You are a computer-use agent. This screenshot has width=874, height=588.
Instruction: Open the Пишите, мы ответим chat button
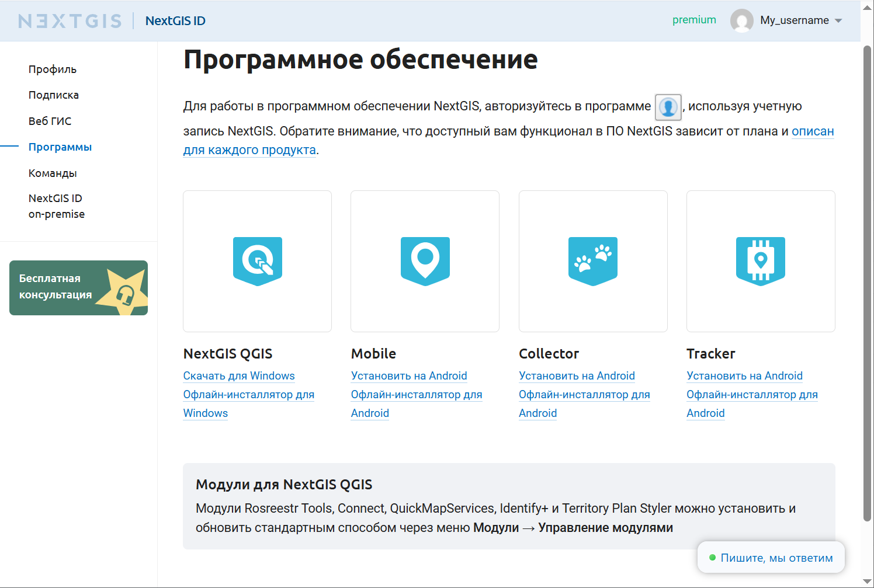click(x=771, y=558)
